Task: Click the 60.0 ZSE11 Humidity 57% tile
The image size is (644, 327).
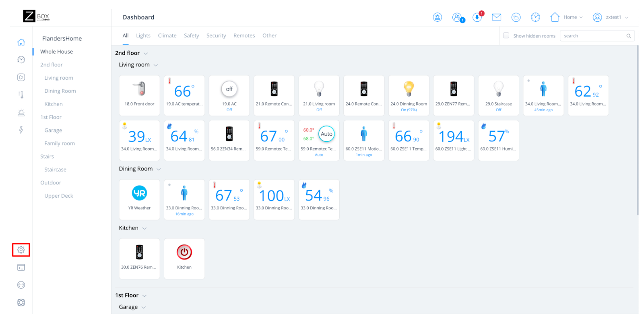Action: click(498, 141)
